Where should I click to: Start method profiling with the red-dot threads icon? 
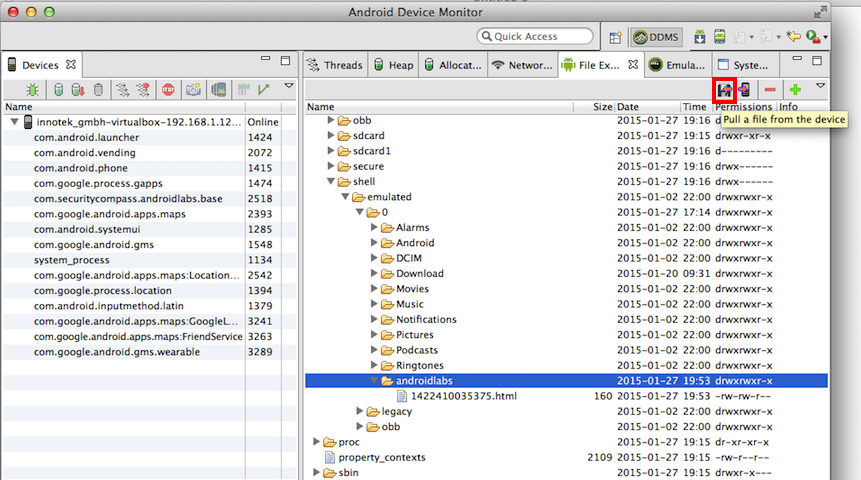[x=143, y=90]
